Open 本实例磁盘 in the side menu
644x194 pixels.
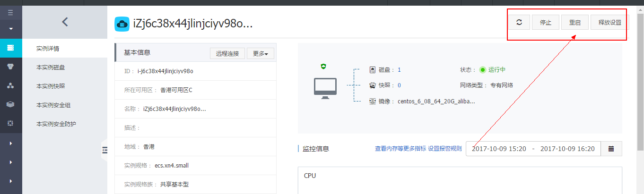click(x=51, y=67)
